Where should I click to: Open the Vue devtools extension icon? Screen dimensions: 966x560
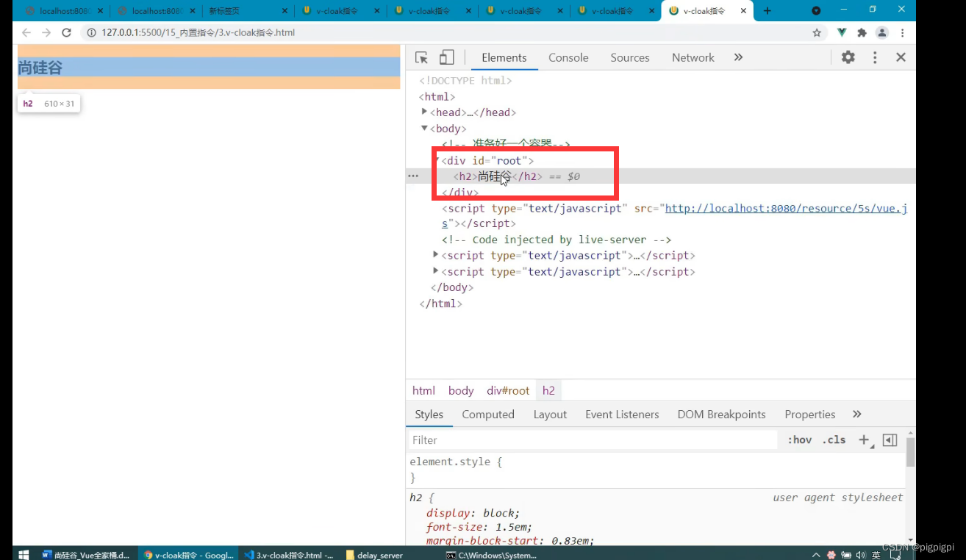coord(842,33)
